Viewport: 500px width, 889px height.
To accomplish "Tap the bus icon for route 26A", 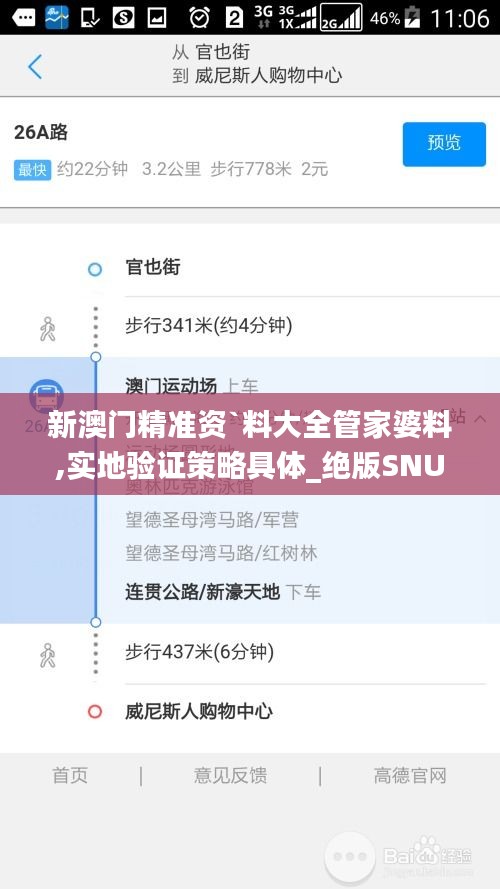I will pos(46,395).
